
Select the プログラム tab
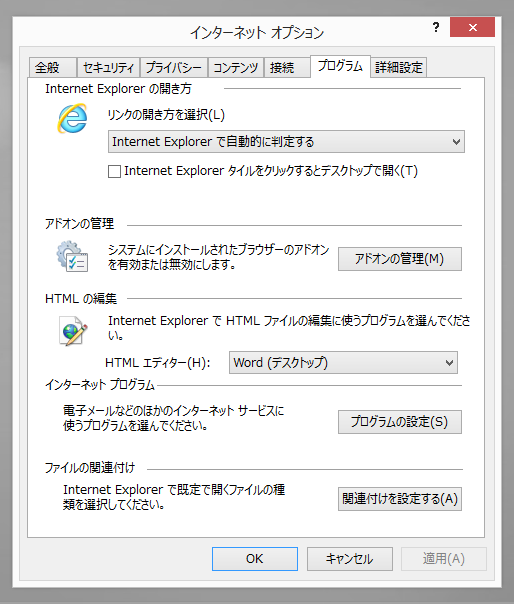[341, 66]
